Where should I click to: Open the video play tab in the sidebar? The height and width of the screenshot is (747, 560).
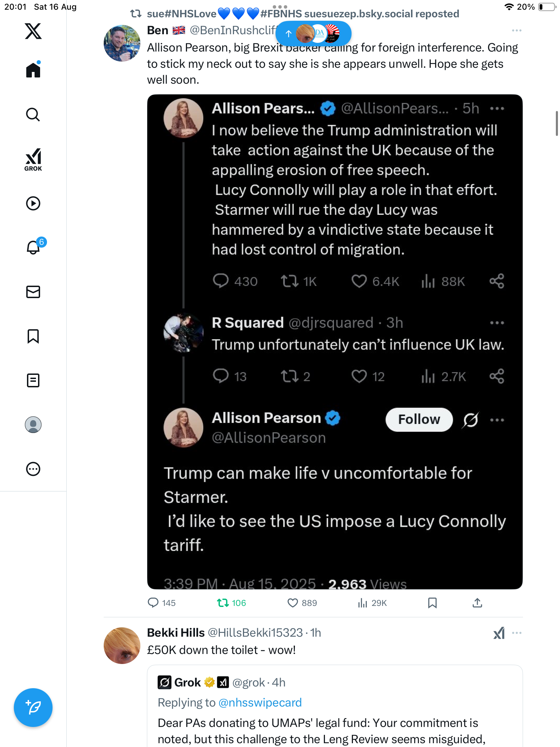(x=33, y=203)
